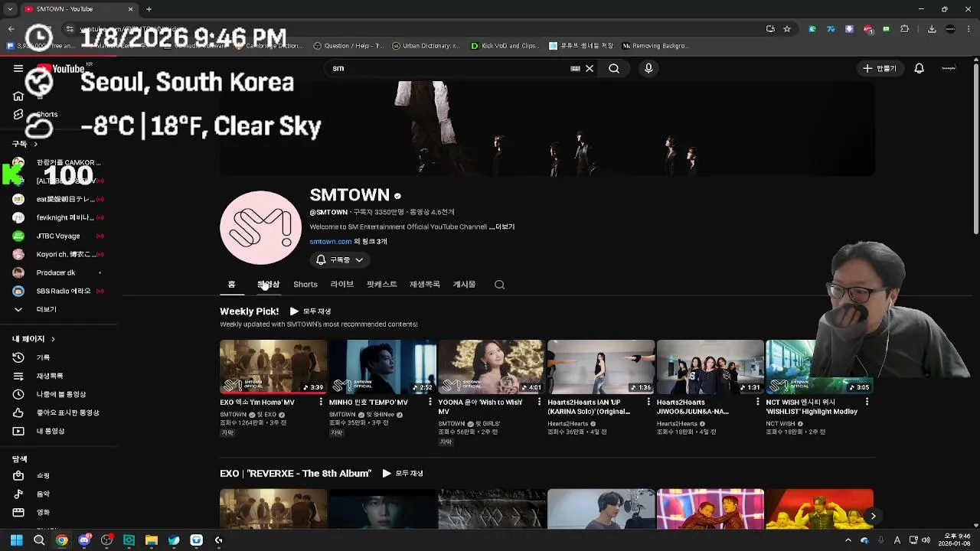Image resolution: width=980 pixels, height=551 pixels.
Task: Open the smtown.com link
Action: 331,241
